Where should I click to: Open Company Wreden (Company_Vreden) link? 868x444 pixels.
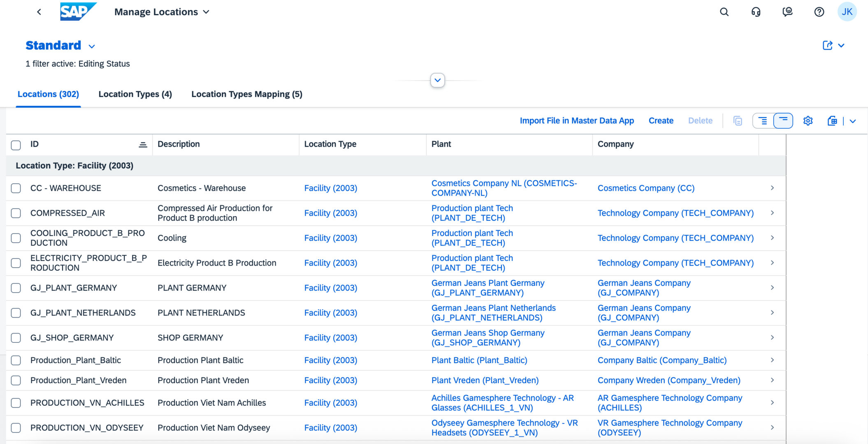669,380
